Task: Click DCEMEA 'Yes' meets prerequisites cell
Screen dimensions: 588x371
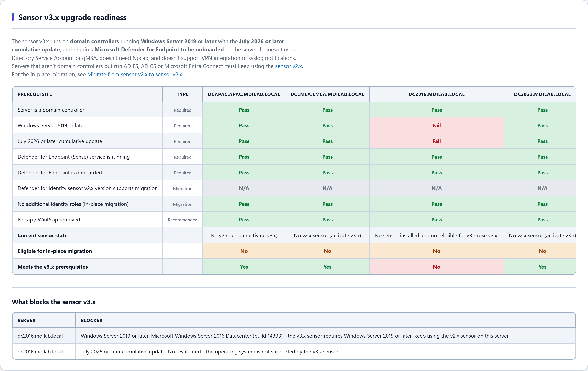Action: click(327, 267)
